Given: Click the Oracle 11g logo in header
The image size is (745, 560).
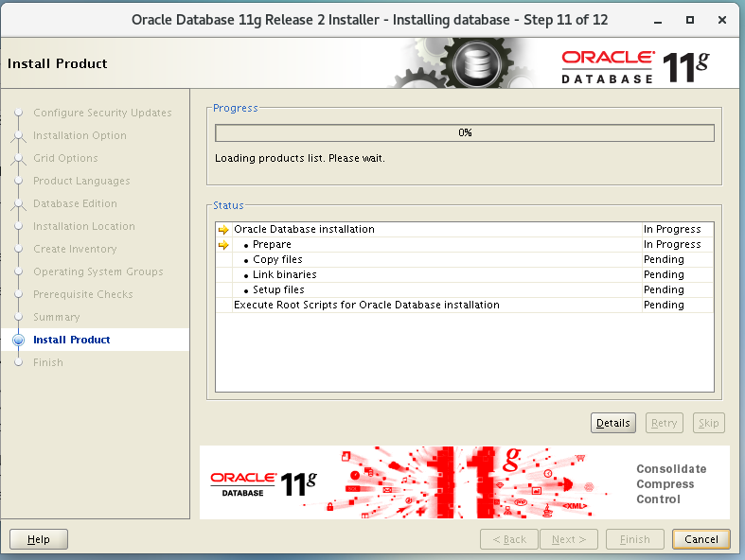Looking at the screenshot, I should [635, 67].
